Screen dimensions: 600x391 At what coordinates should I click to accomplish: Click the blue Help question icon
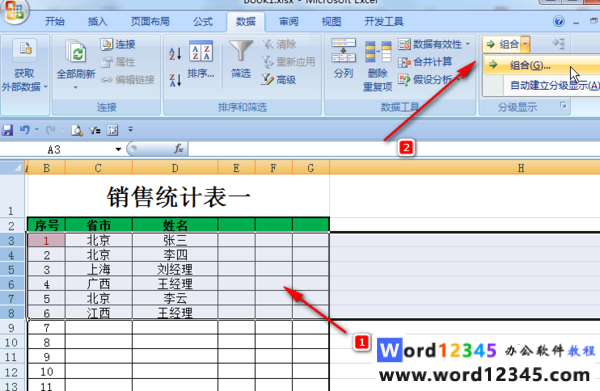(x=559, y=21)
